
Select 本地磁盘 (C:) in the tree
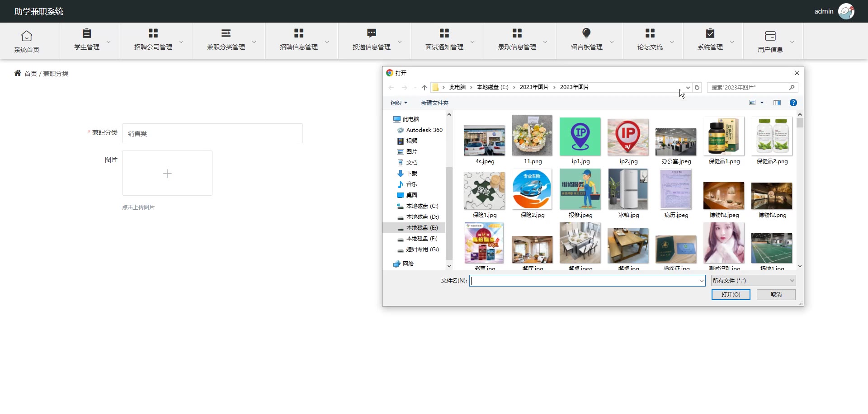418,206
